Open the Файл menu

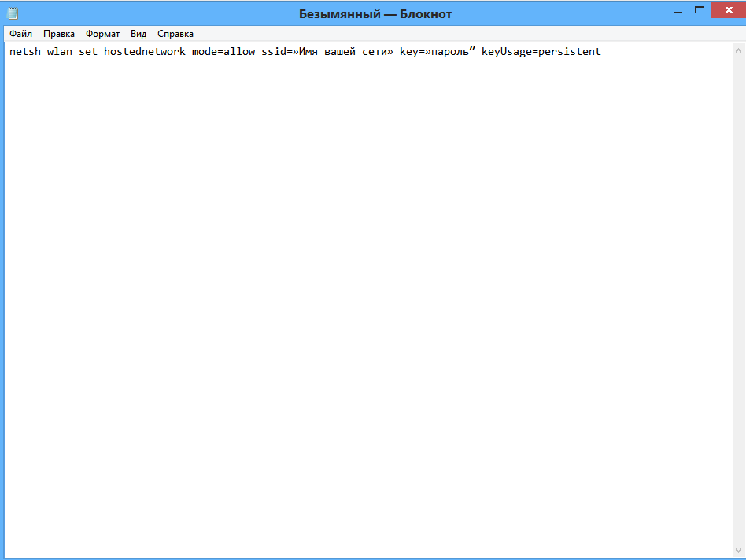[21, 34]
